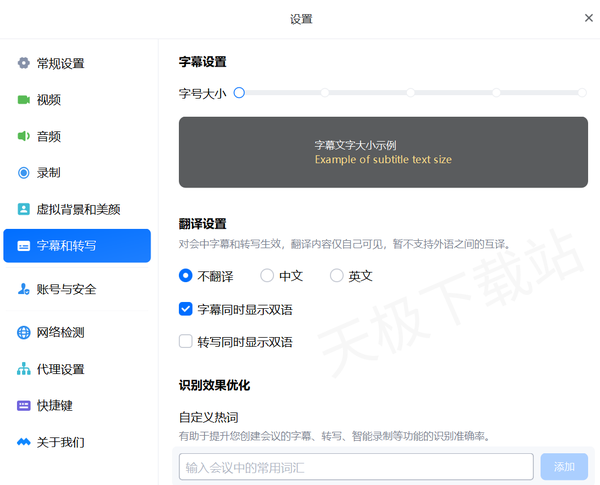The height and width of the screenshot is (485, 600).
Task: Open the 快捷键 settings tab
Action: (x=77, y=405)
